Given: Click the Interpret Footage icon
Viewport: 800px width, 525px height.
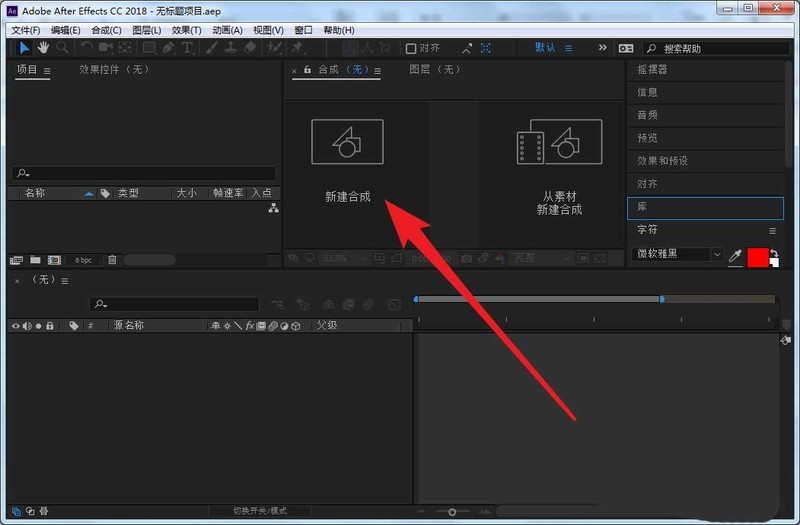Looking at the screenshot, I should (x=16, y=260).
